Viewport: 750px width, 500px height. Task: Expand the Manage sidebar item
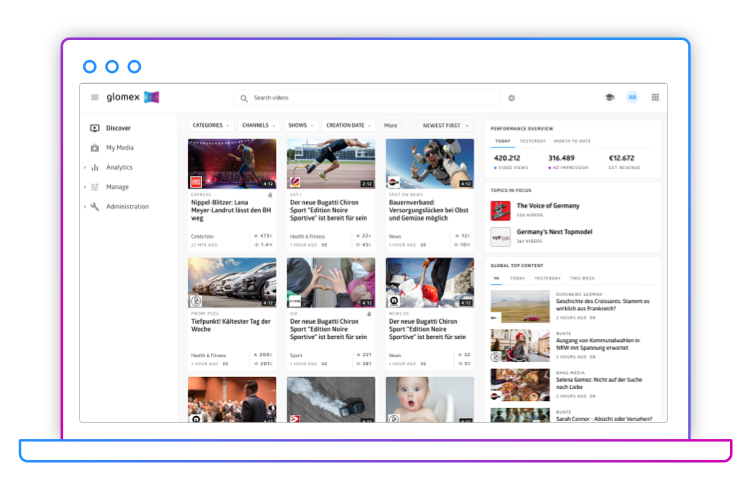[x=117, y=187]
